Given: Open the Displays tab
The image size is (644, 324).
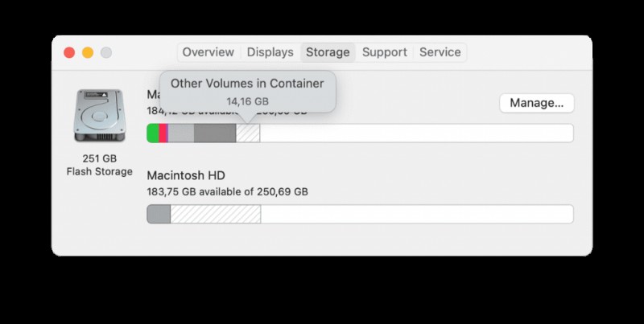Looking at the screenshot, I should point(270,52).
